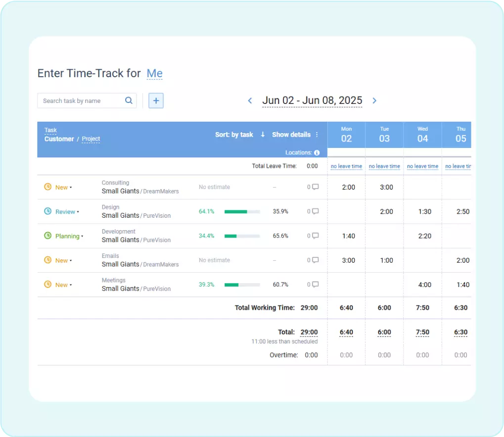Click no leave time under Mon 02
This screenshot has width=504, height=437.
click(346, 166)
